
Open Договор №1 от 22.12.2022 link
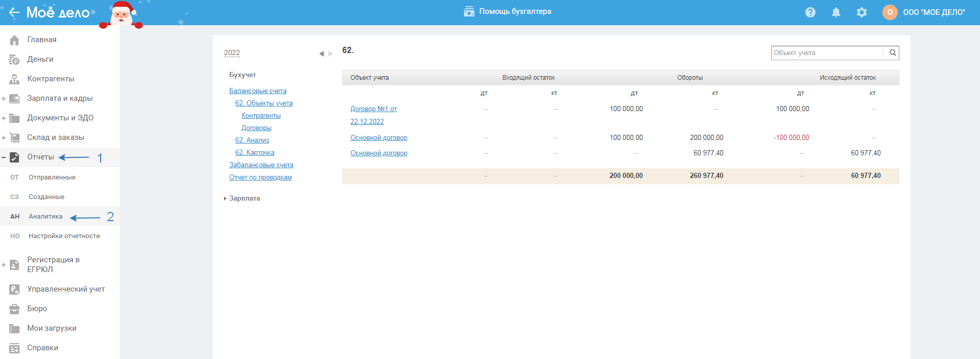pos(374,115)
